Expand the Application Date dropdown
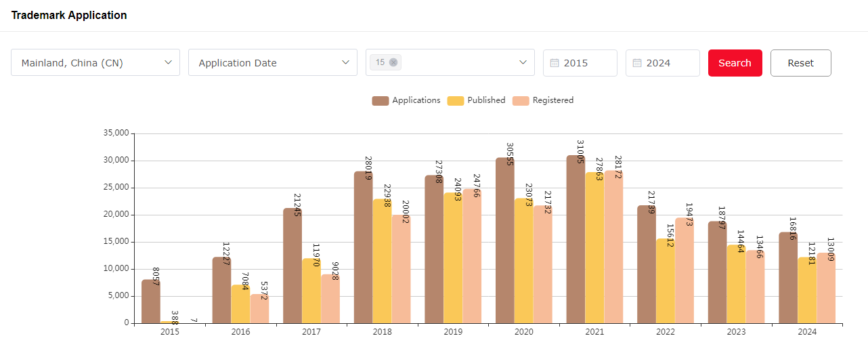 pos(272,62)
